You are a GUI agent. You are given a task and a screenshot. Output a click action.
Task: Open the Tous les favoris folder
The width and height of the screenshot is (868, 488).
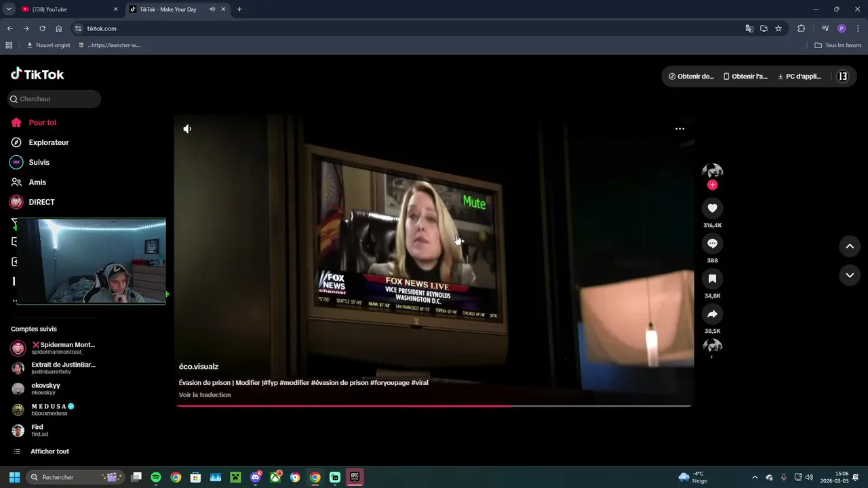click(x=837, y=45)
